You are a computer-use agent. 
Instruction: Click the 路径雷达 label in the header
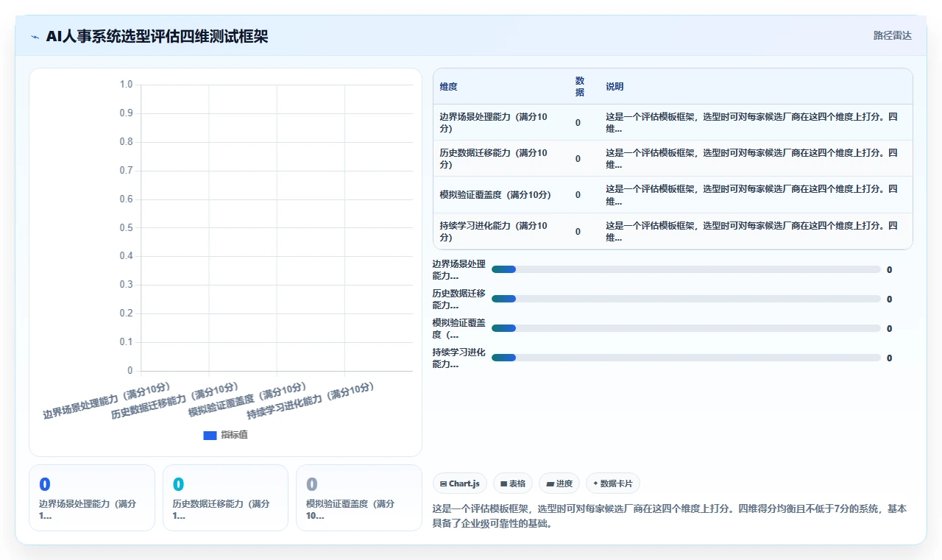click(892, 35)
